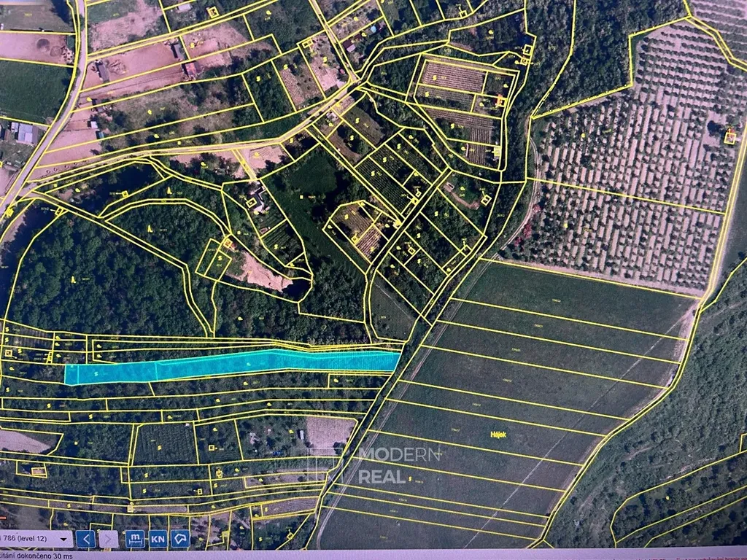Select the farm buildings at the left edge
The height and width of the screenshot is (560, 747).
point(23,133)
